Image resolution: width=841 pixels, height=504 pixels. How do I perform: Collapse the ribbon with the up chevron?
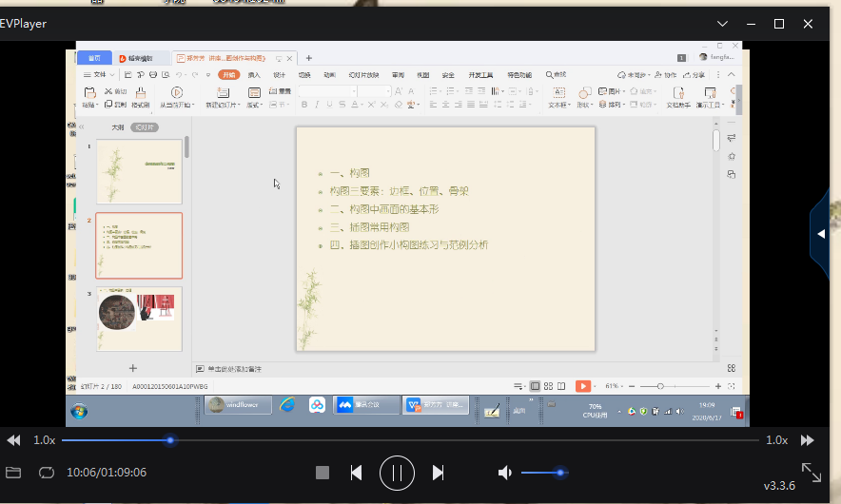pyautogui.click(x=731, y=74)
